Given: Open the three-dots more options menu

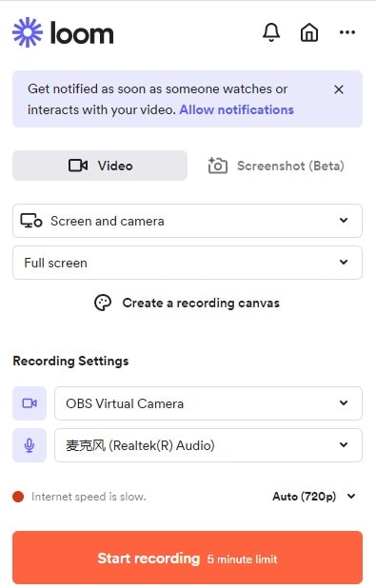Looking at the screenshot, I should [x=347, y=32].
